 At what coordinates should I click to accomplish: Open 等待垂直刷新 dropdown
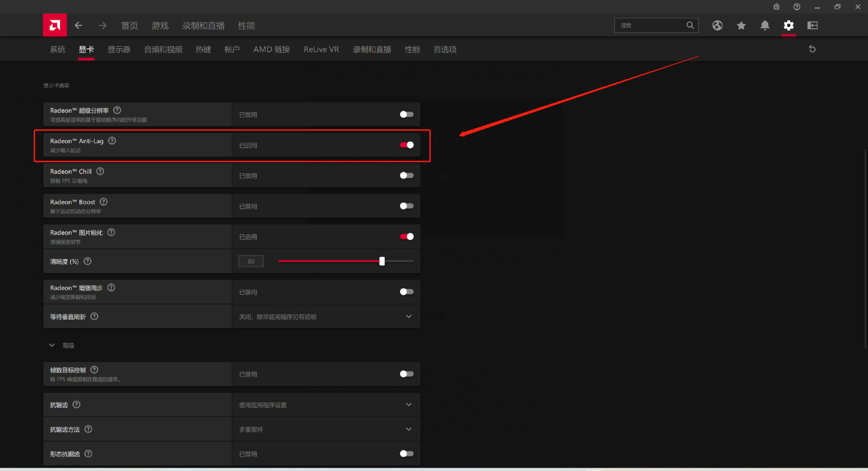pos(326,316)
